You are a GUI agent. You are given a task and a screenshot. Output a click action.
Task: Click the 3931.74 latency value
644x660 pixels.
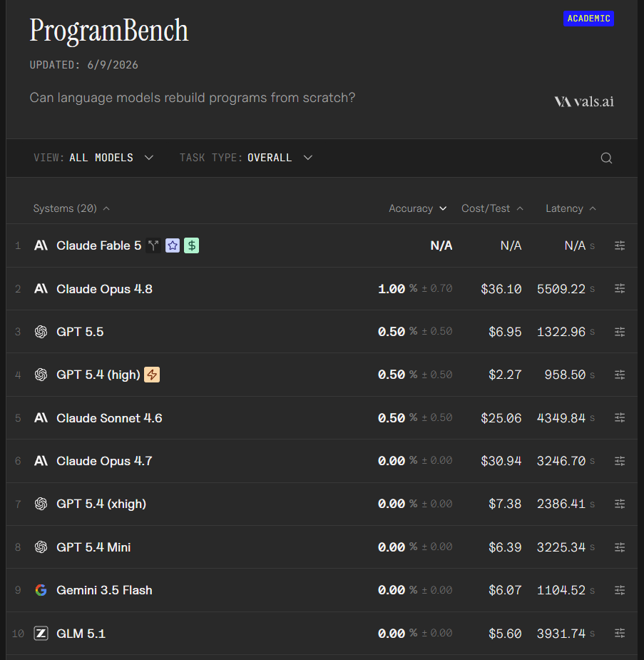pyautogui.click(x=561, y=633)
